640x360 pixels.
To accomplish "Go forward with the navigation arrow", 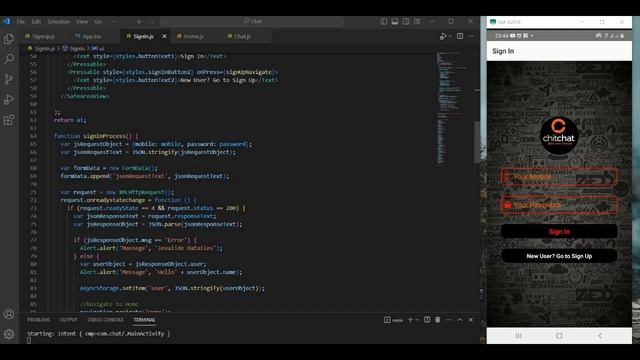I will pos(152,21).
